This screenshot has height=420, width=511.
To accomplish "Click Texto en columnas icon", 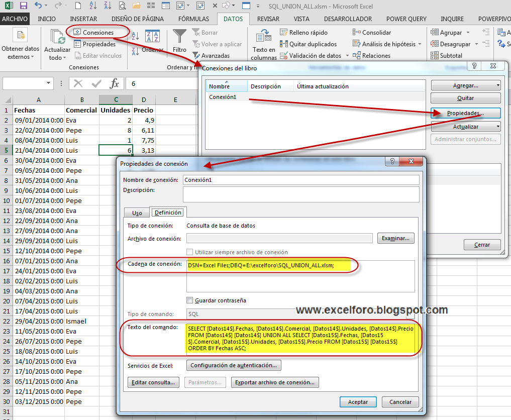I will coord(264,37).
